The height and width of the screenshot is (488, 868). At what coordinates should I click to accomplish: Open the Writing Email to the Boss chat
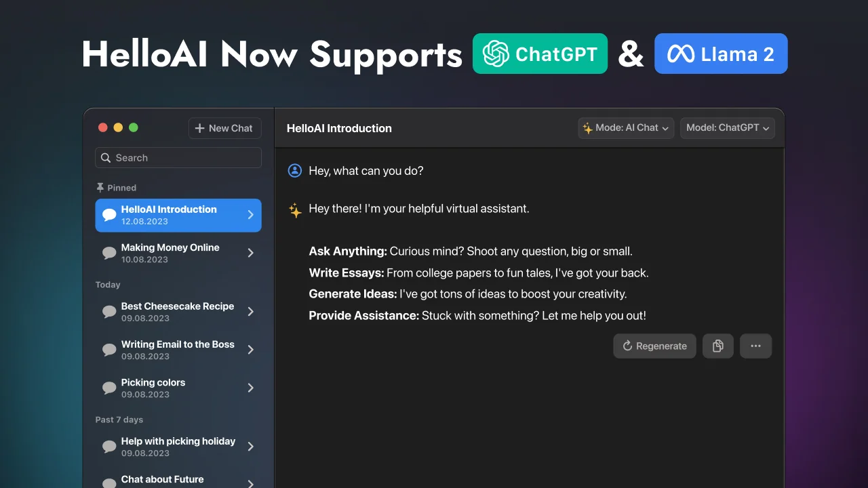click(x=178, y=350)
